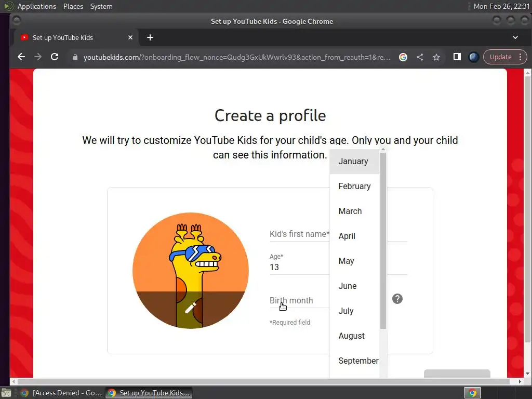Click the birth month help question icon

(397, 299)
